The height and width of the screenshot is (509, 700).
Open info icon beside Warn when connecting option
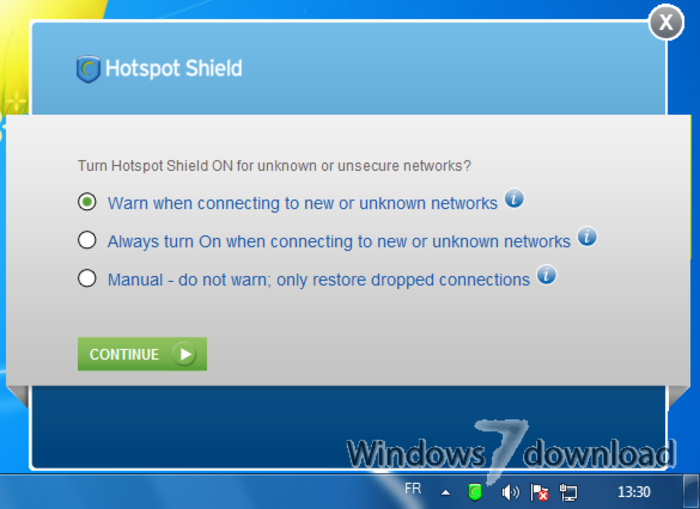click(514, 198)
